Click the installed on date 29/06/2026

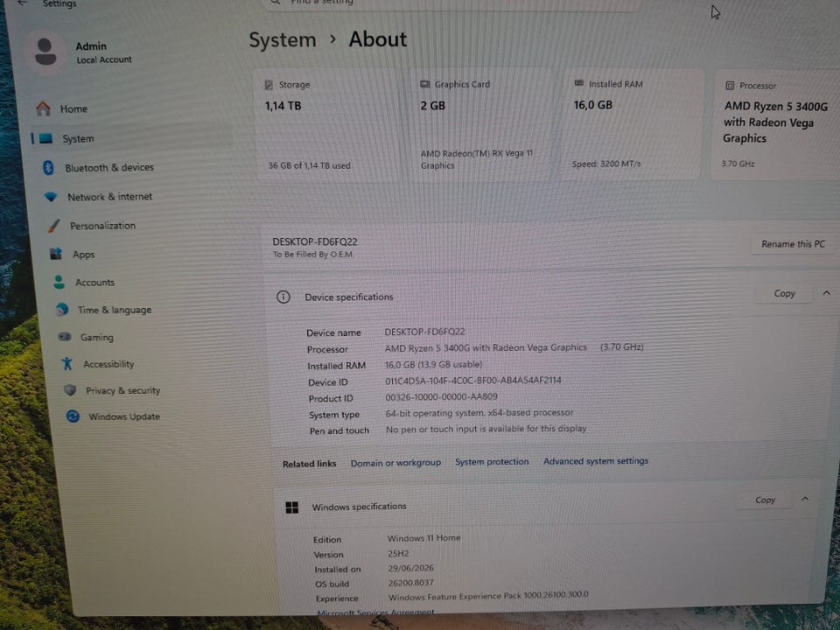click(x=411, y=568)
